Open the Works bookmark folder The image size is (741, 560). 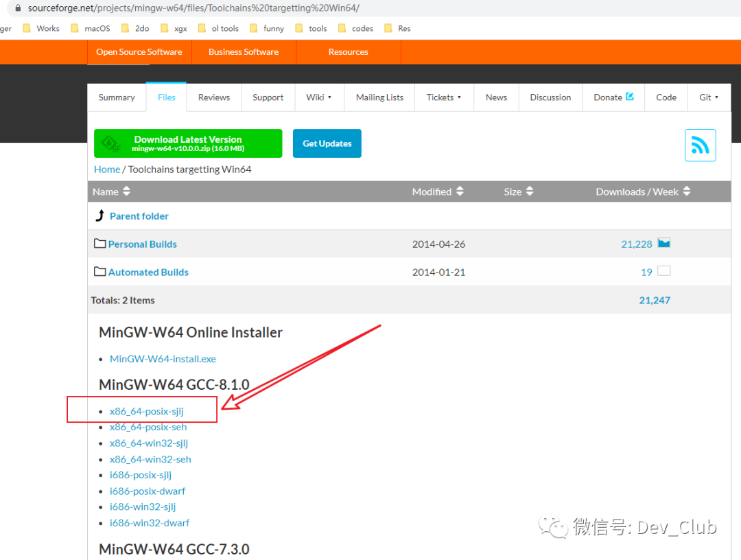pos(42,28)
